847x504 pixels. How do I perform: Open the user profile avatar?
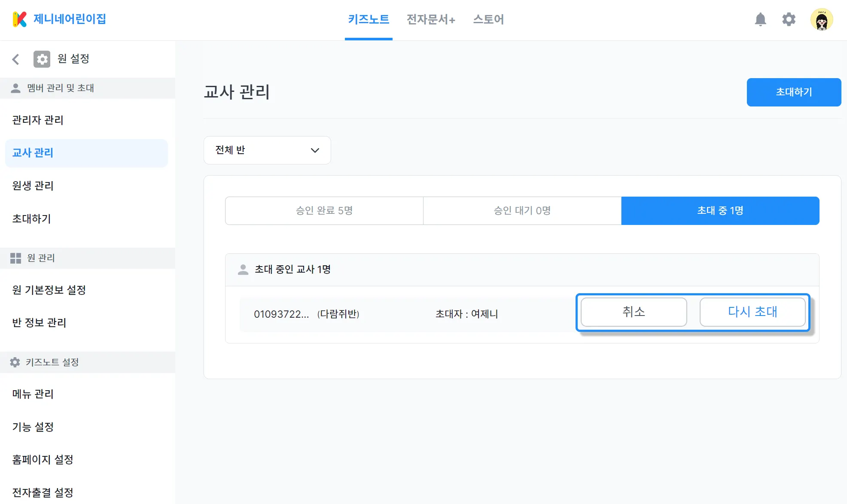coord(821,20)
